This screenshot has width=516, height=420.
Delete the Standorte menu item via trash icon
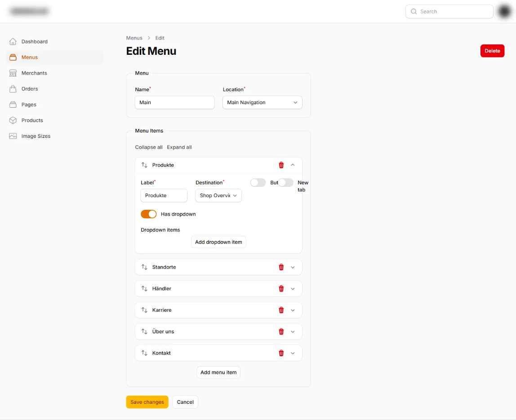pyautogui.click(x=281, y=267)
